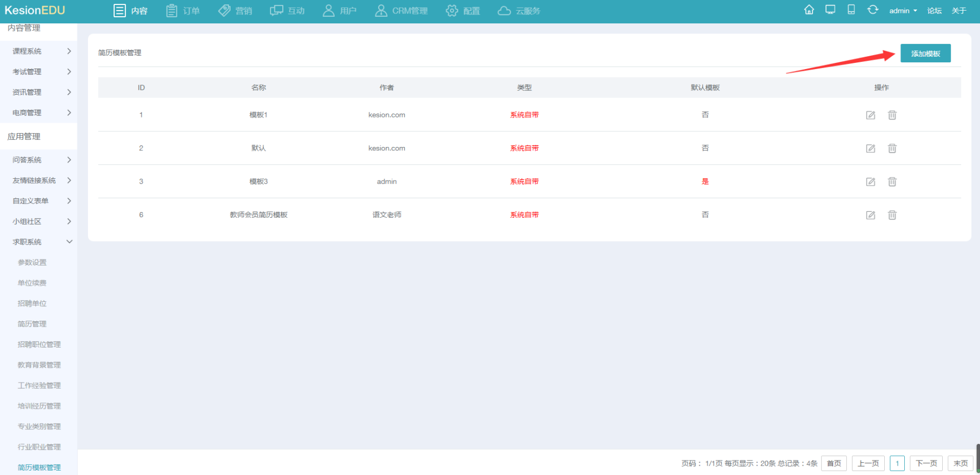
Task: Click the 教师会员简历模板 name cell
Action: pyautogui.click(x=259, y=215)
